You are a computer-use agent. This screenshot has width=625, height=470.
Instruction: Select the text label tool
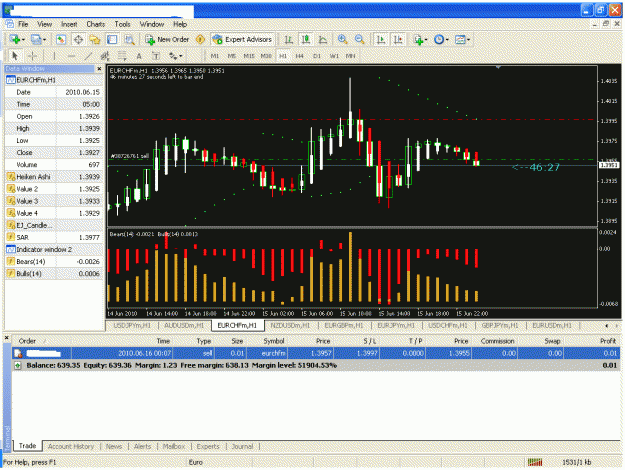pos(156,56)
